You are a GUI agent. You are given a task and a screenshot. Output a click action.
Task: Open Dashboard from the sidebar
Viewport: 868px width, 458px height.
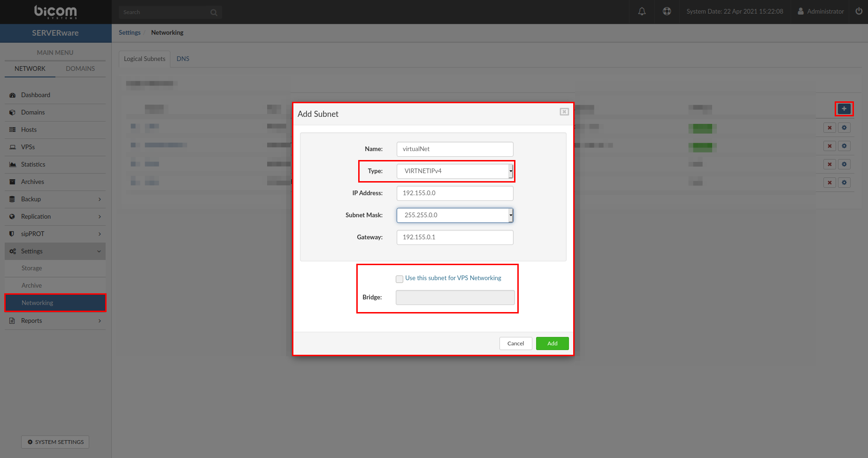pyautogui.click(x=36, y=95)
